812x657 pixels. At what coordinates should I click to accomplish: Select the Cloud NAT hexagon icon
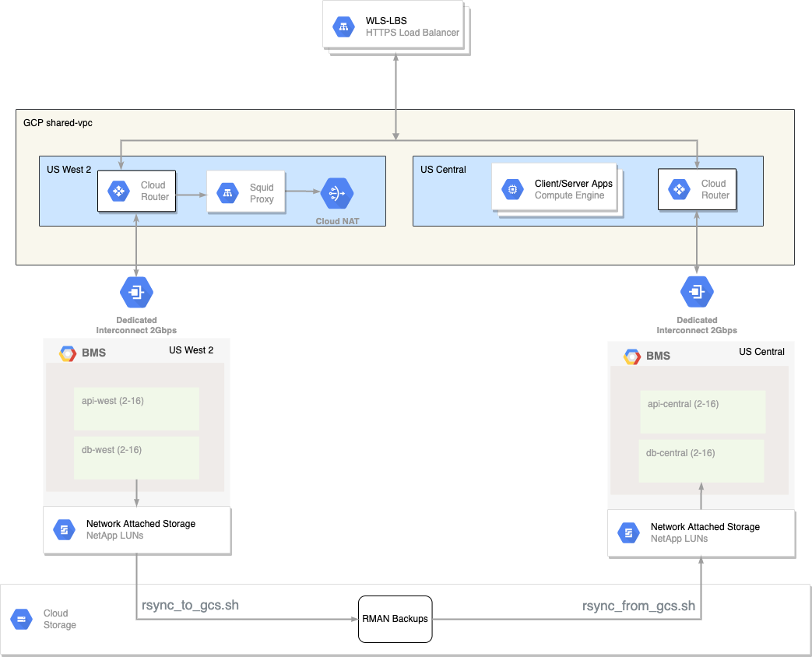tap(337, 193)
